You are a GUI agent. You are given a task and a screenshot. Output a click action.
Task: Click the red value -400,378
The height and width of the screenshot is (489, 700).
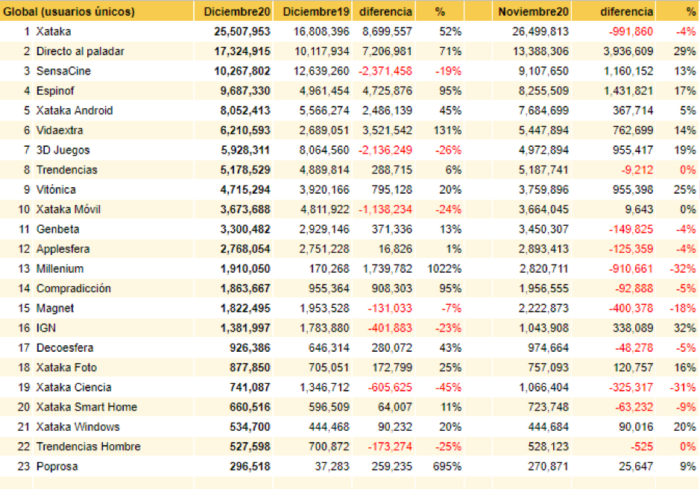631,308
